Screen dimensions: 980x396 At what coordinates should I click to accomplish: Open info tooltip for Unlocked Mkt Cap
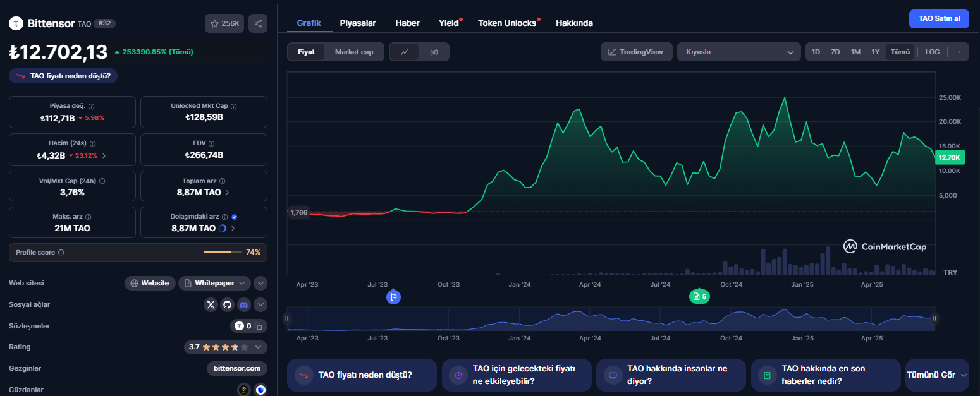point(234,106)
